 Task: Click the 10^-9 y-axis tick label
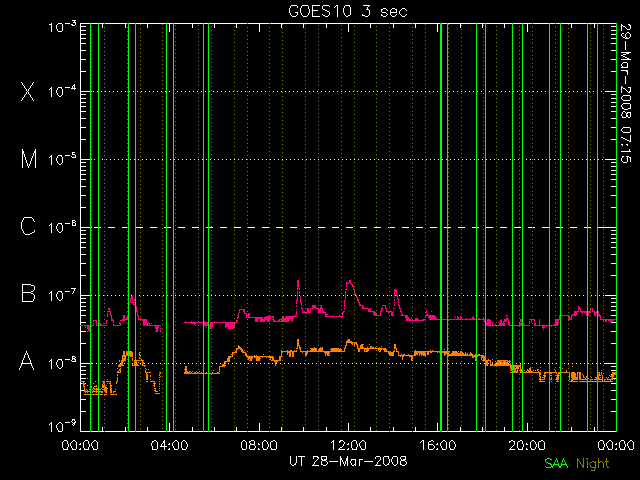pyautogui.click(x=62, y=427)
